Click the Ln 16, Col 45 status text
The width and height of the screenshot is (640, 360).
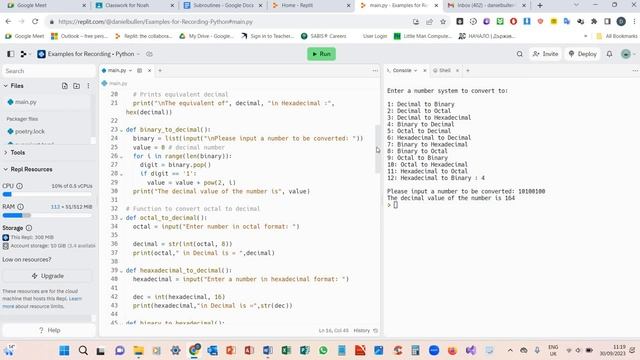333,331
